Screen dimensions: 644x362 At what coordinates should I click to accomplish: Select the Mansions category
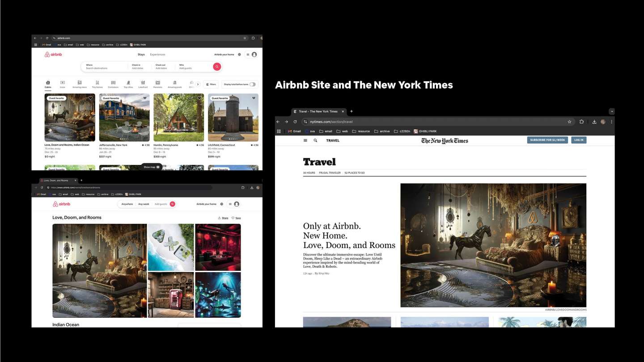tap(157, 84)
